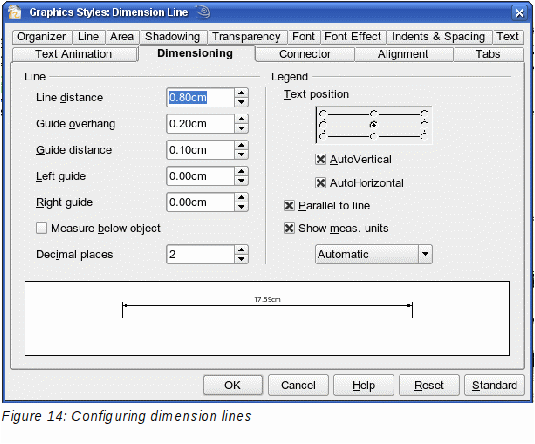Open the Connector tab
Viewport: 535px width, 444px height.
pos(305,54)
